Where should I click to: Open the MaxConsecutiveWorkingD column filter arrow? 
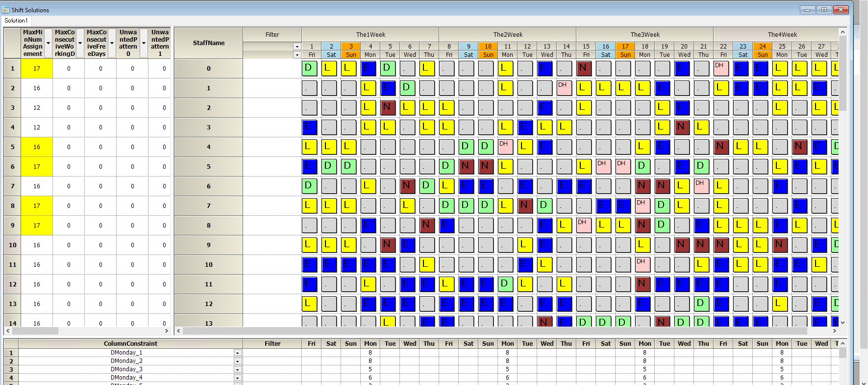[x=80, y=43]
